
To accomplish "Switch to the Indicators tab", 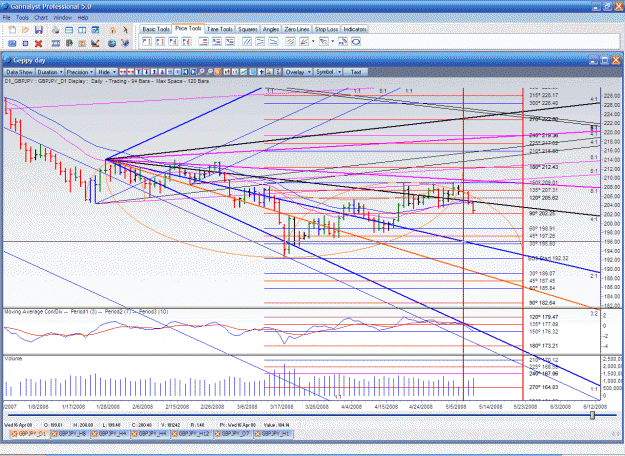I will click(354, 29).
